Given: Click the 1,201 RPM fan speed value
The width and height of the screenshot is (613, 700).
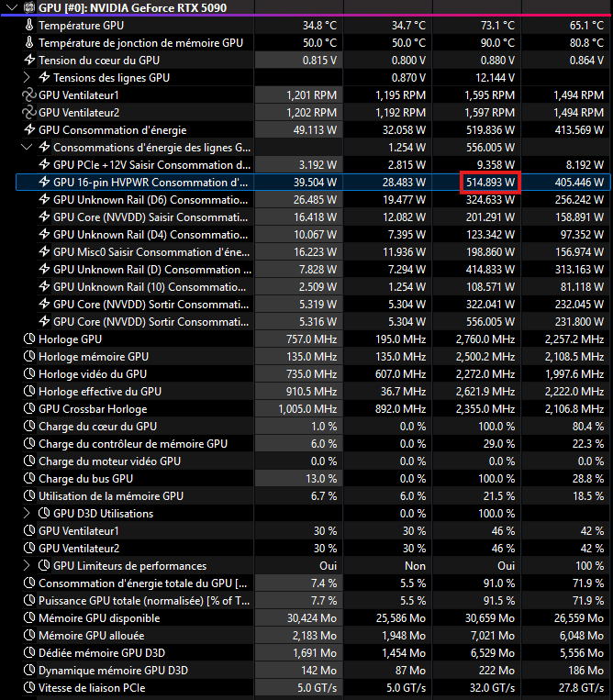Looking at the screenshot, I should (x=312, y=95).
